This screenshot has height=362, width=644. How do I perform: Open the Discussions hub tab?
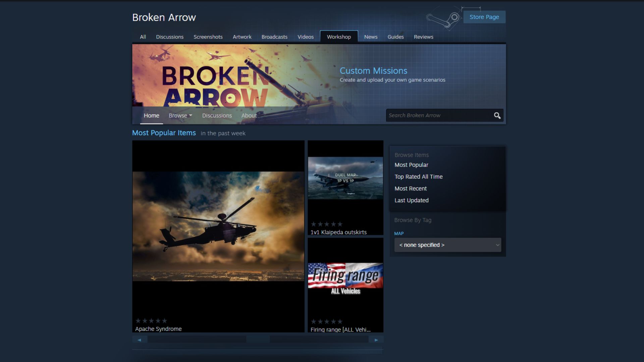coord(170,37)
